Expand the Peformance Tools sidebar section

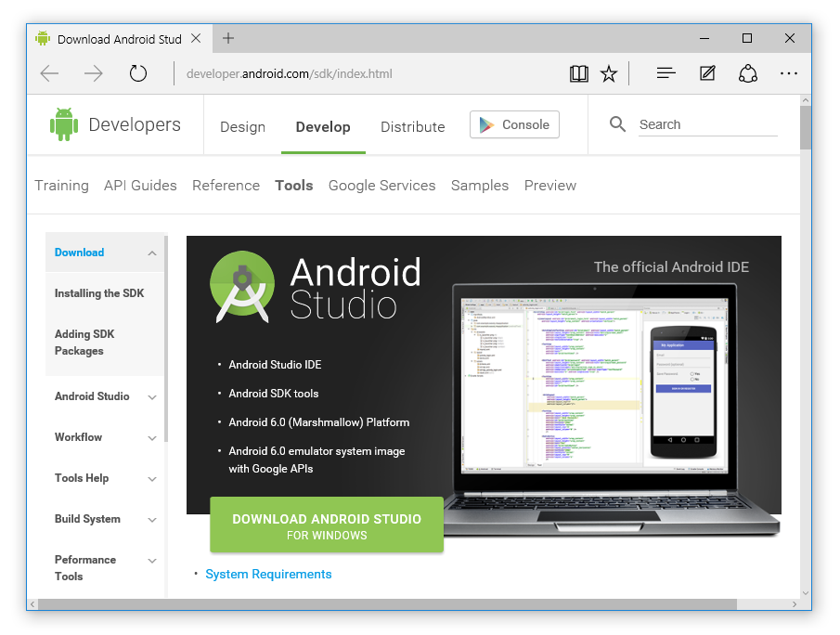152,561
